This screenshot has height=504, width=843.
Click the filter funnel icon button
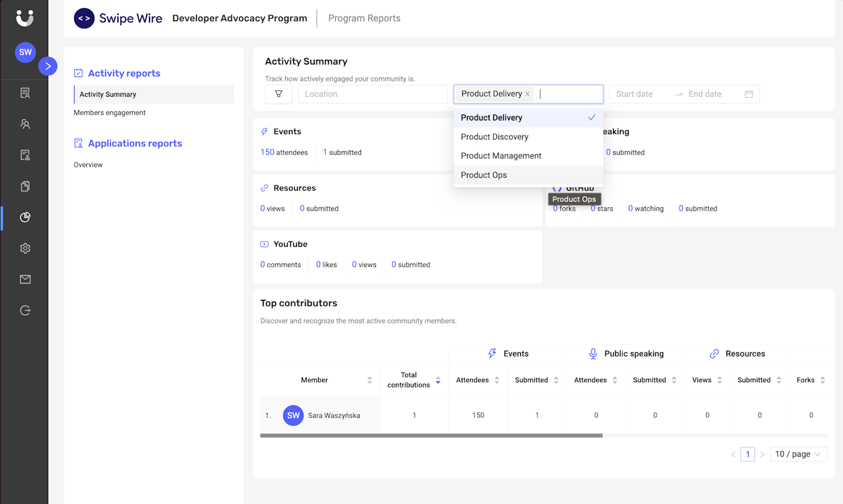click(x=279, y=94)
